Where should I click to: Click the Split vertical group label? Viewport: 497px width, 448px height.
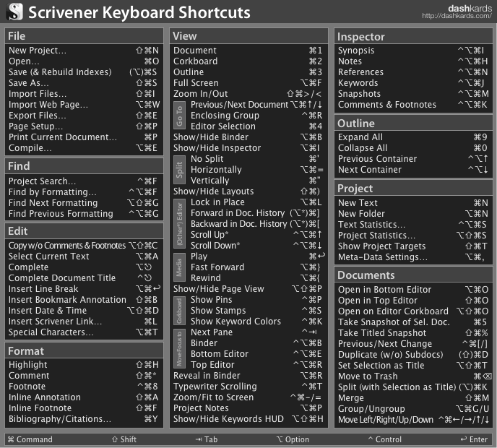179,170
